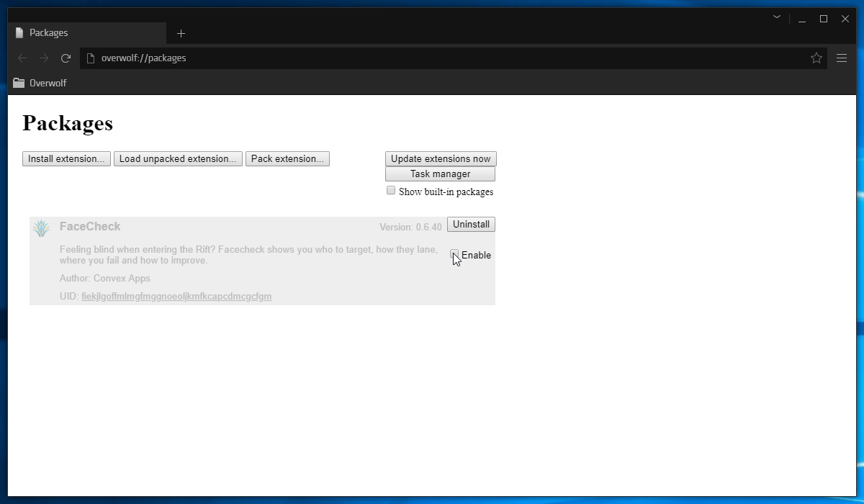
Task: Select the Packages tab
Action: (86, 33)
